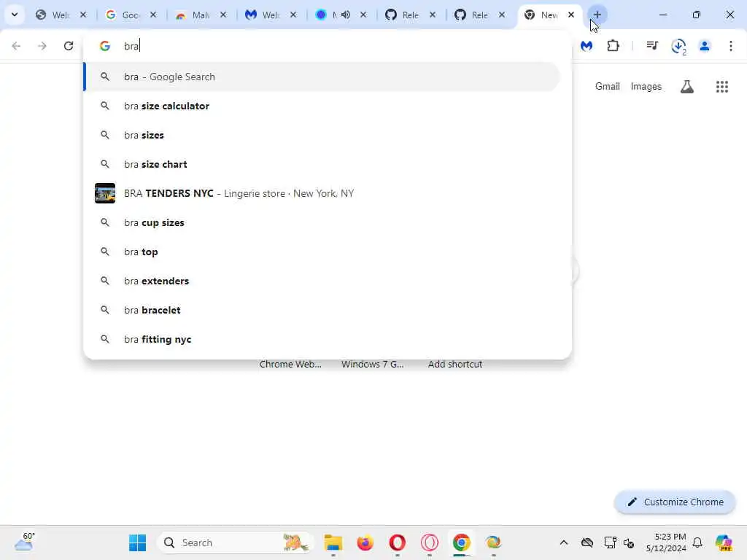Viewport: 747px width, 560px height.
Task: Switch to the Google tab
Action: 123,15
